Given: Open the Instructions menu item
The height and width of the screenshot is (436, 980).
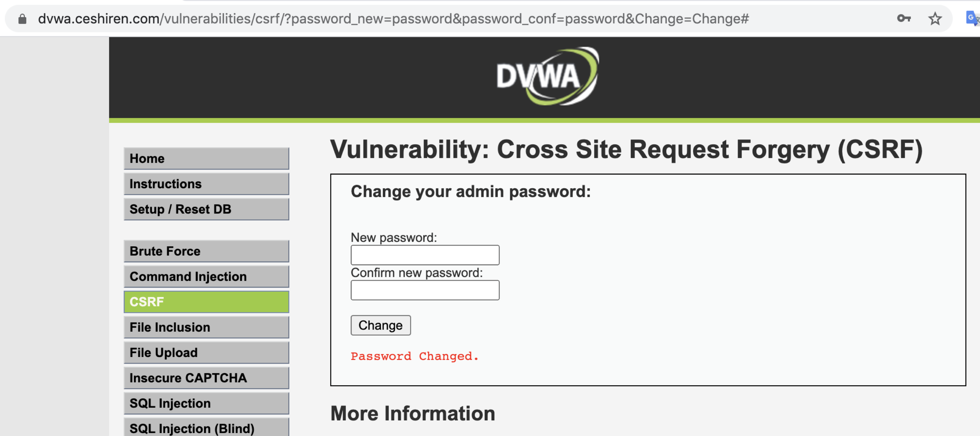Looking at the screenshot, I should point(206,184).
